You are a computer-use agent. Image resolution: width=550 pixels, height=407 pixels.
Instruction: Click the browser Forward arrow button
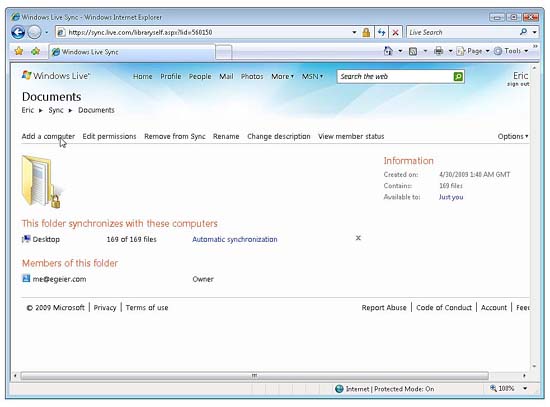(x=34, y=32)
